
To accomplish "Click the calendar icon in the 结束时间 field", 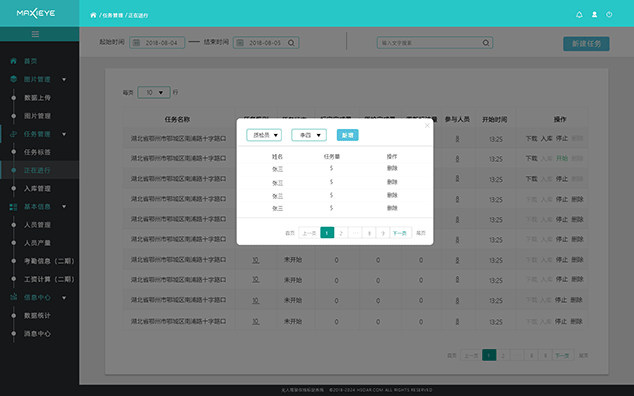I will pos(240,42).
